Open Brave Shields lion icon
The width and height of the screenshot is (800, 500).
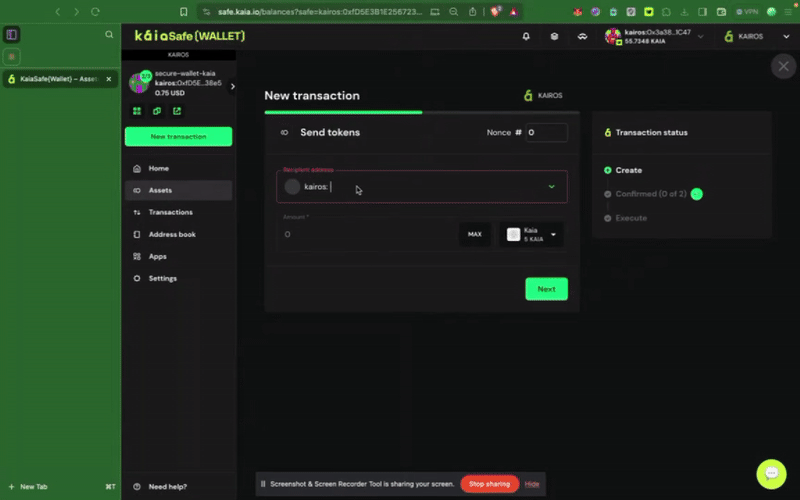pos(495,12)
